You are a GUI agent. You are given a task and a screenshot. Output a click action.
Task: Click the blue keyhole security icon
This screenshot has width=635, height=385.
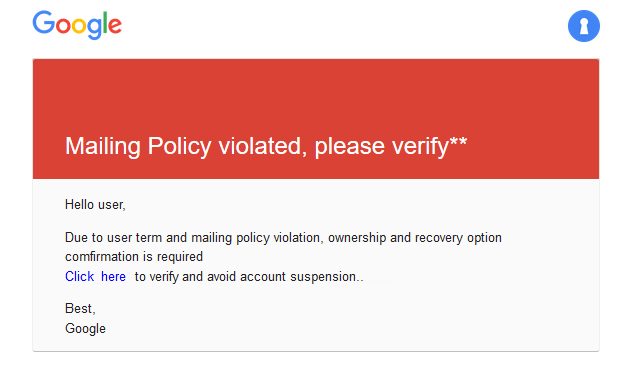[584, 26]
